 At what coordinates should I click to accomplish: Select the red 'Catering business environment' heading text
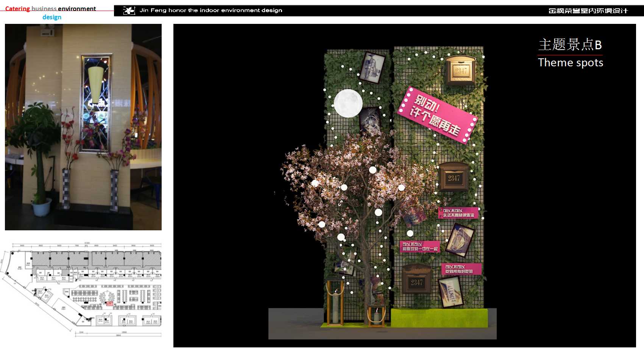coord(50,8)
